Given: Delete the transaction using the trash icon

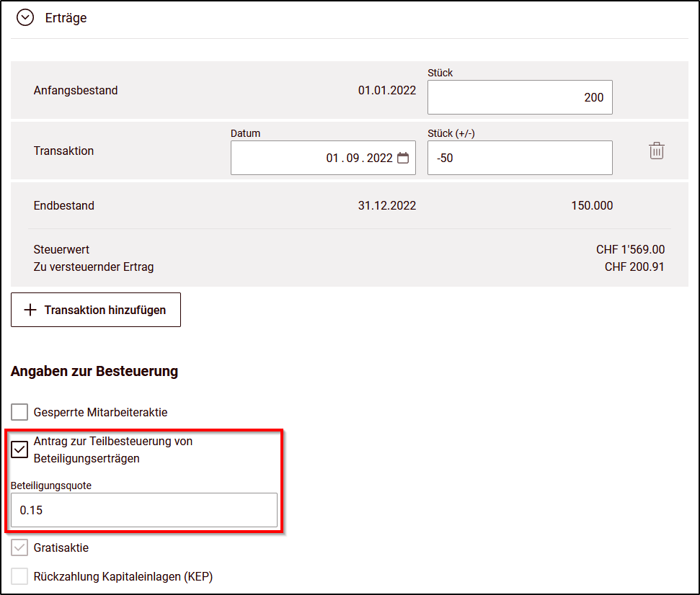Looking at the screenshot, I should [x=656, y=151].
